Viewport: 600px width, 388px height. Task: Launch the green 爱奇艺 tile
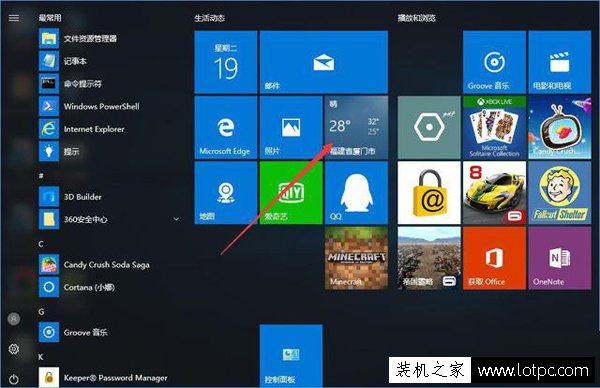pos(291,193)
